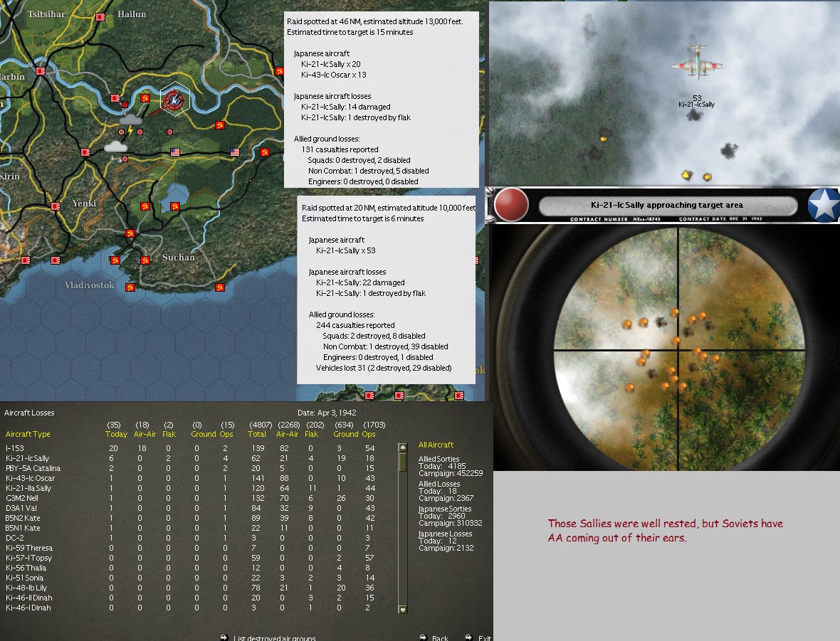Image resolution: width=840 pixels, height=641 pixels.
Task: Click the All Aircraft filter label
Action: (436, 445)
